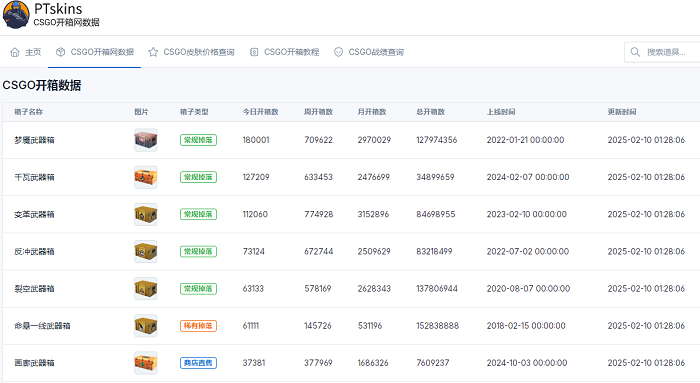Select the CSGO开箱网数据 tab
700x383 pixels.
pos(95,52)
